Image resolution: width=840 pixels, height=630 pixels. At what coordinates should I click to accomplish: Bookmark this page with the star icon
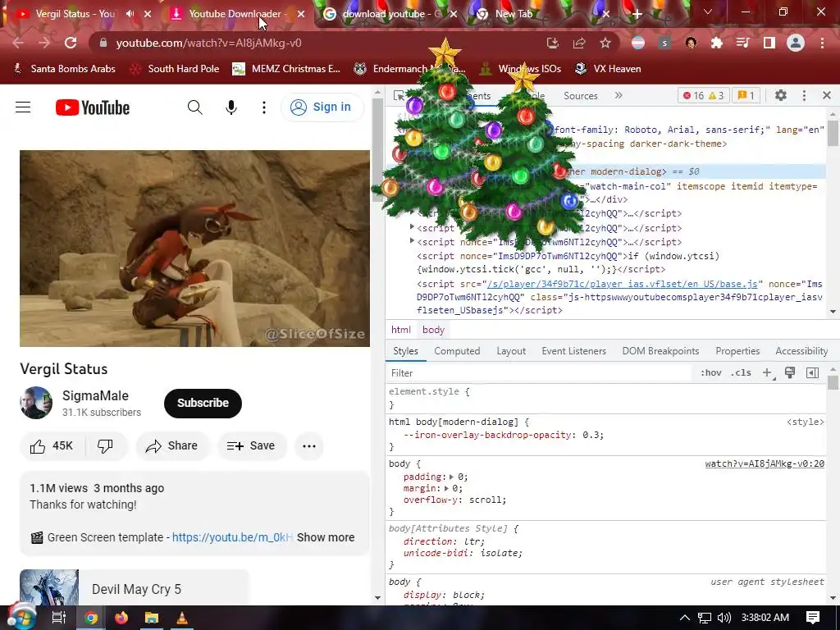coord(605,43)
